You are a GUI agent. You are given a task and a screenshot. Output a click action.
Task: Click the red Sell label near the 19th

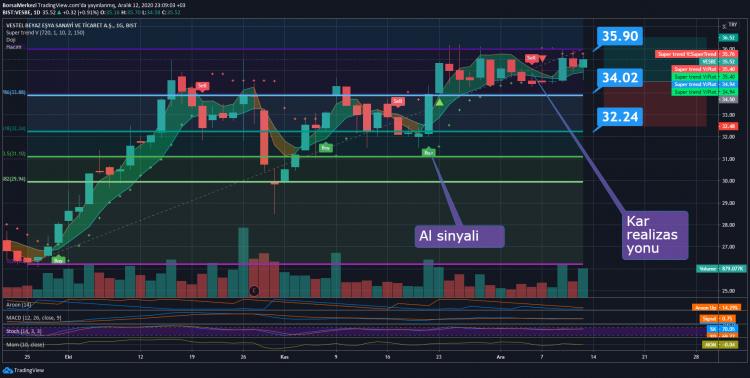202,86
